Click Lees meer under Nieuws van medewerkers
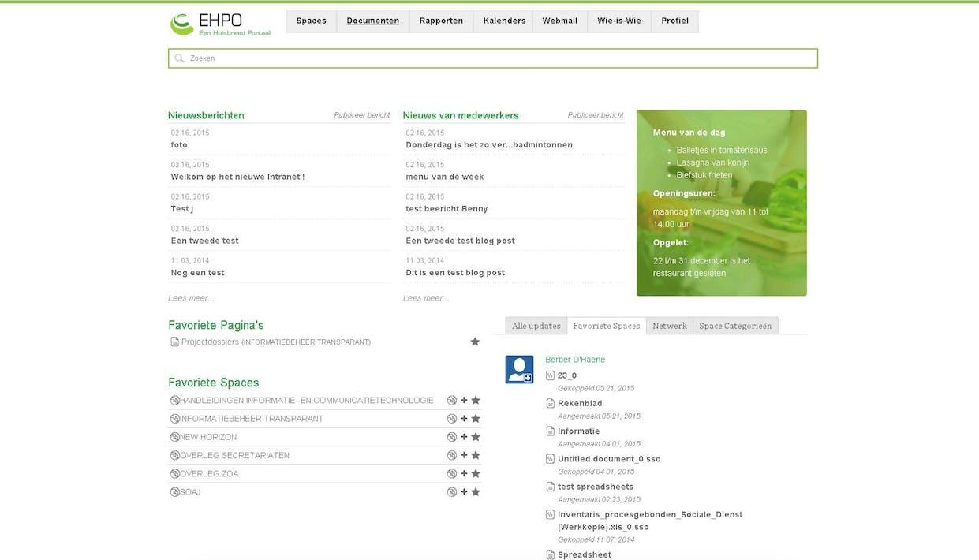 point(426,298)
